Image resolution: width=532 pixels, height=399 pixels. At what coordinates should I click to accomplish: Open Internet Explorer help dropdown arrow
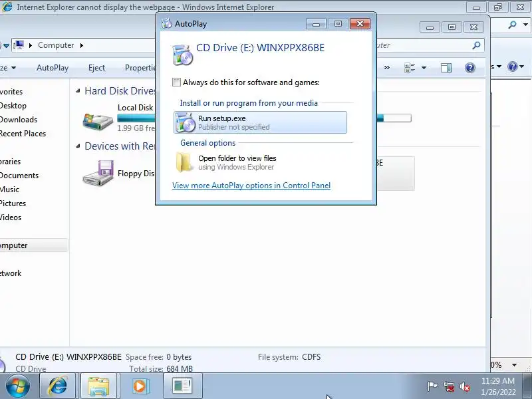522,66
